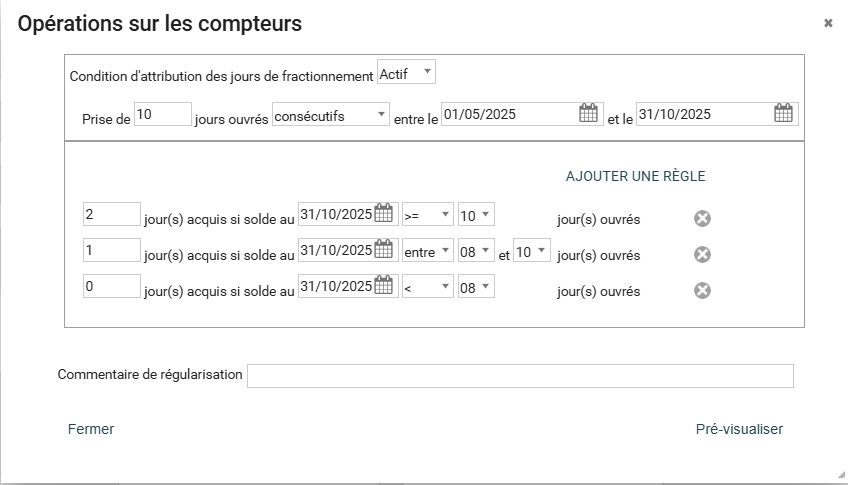Viewport: 848px width, 485px height.
Task: Click the Prise de days input field
Action: click(162, 114)
